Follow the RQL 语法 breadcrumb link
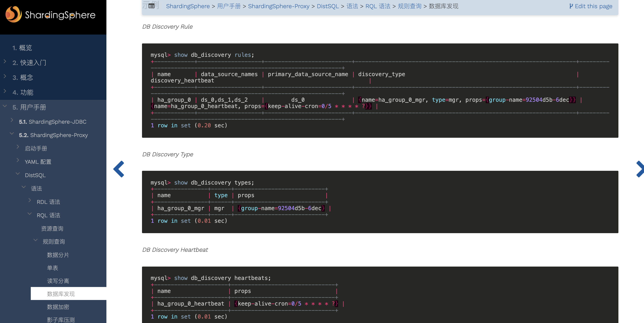Screen dimensions: 644x323 [378, 6]
